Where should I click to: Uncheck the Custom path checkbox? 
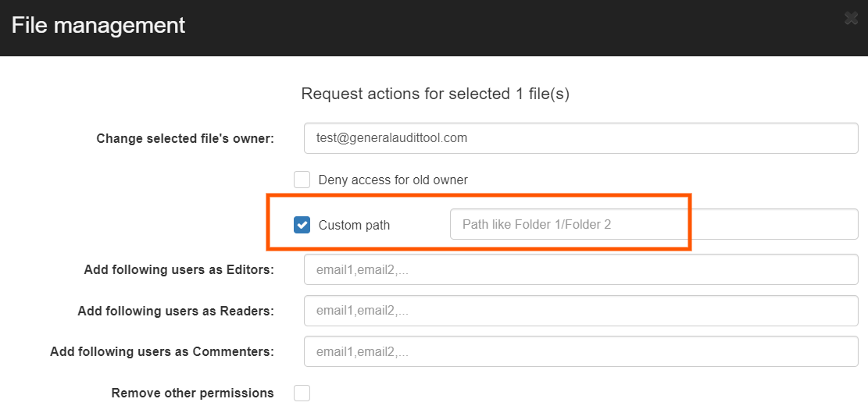[302, 225]
